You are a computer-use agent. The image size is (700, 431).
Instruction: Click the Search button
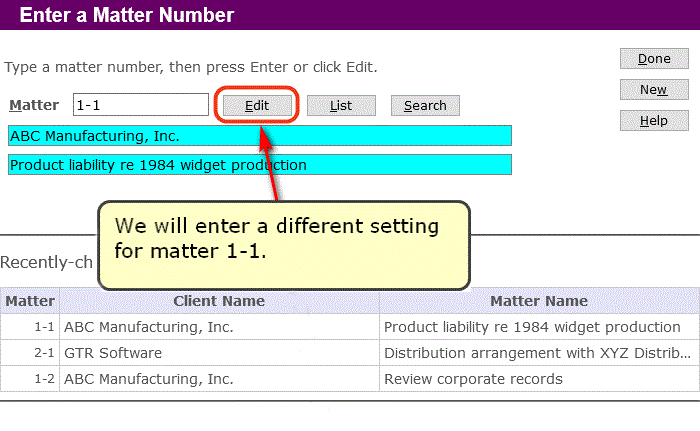pos(425,105)
